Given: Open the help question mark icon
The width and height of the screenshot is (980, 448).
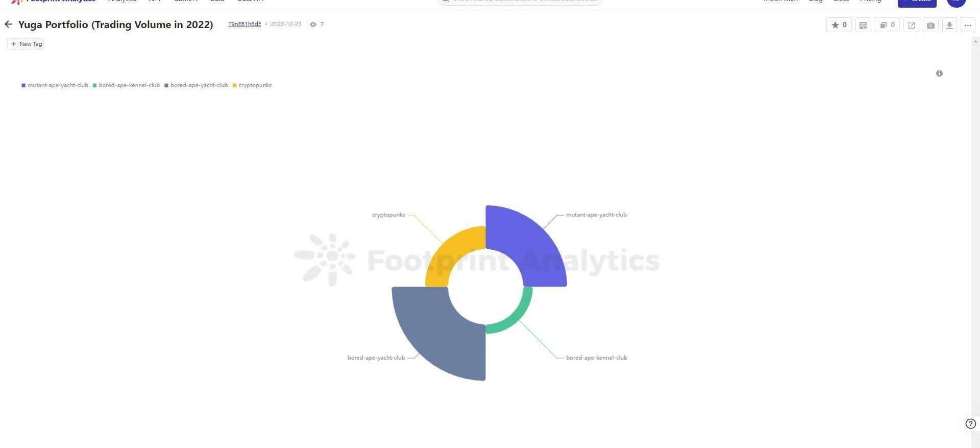Looking at the screenshot, I should pos(970,423).
